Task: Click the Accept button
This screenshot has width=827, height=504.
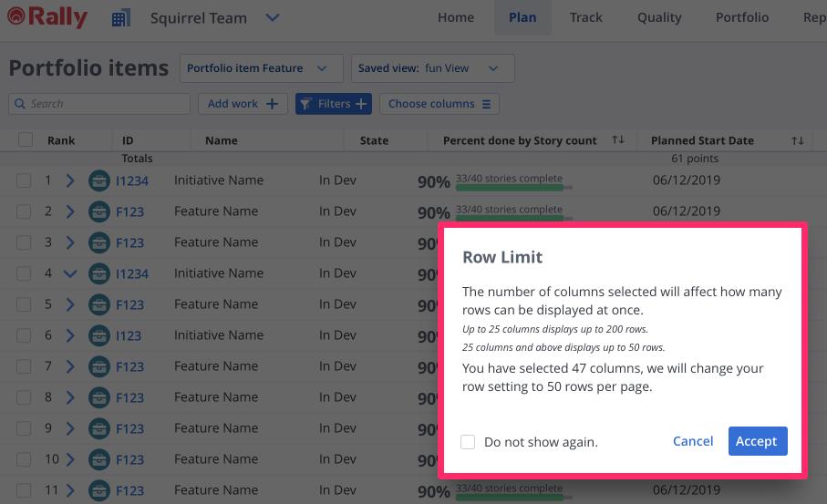Action: coord(758,441)
